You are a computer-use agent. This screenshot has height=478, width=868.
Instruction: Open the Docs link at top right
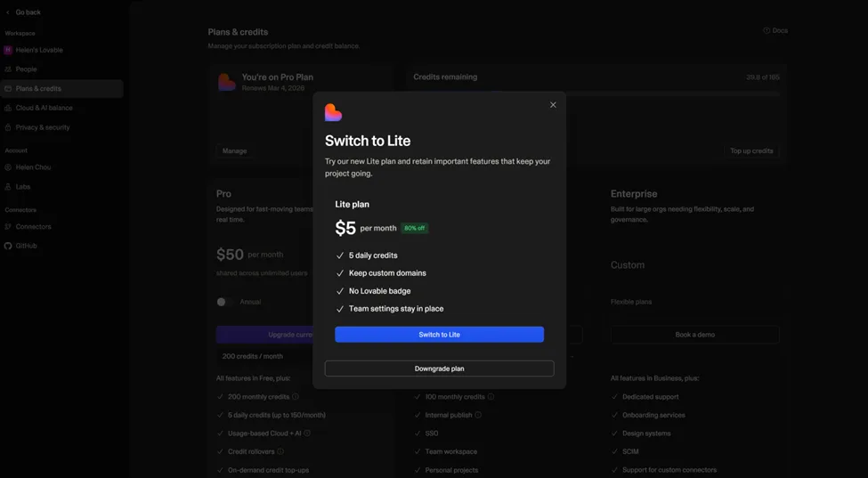(x=775, y=30)
